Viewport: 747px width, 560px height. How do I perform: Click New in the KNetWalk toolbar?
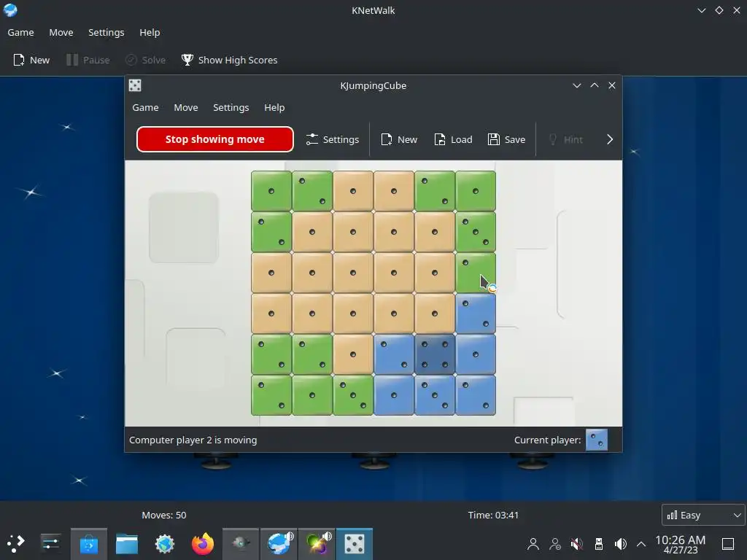[31, 60]
